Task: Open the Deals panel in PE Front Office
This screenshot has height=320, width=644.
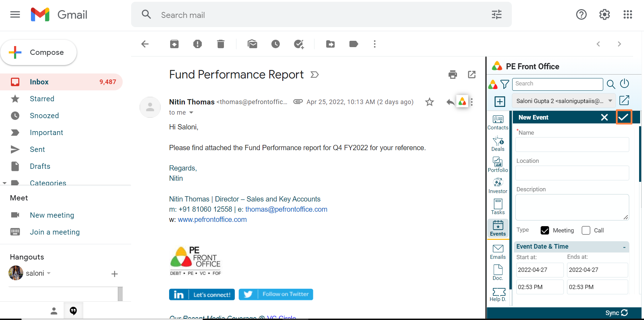Action: tap(498, 143)
